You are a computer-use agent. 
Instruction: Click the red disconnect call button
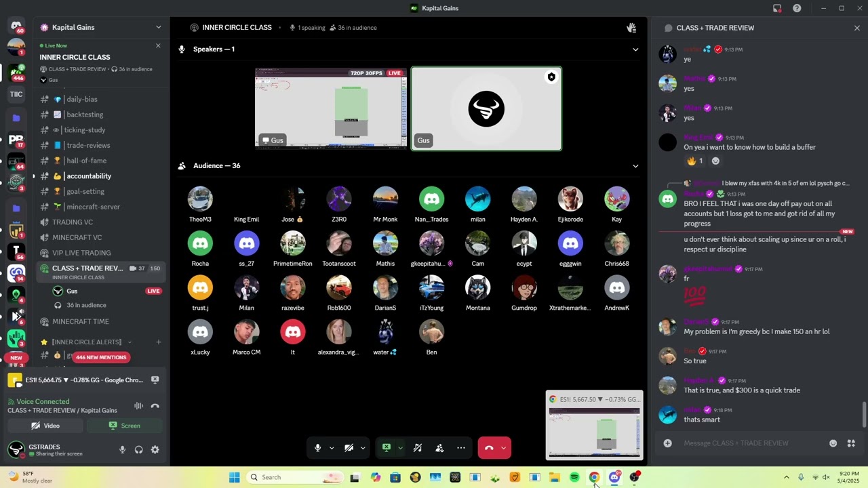tap(489, 448)
